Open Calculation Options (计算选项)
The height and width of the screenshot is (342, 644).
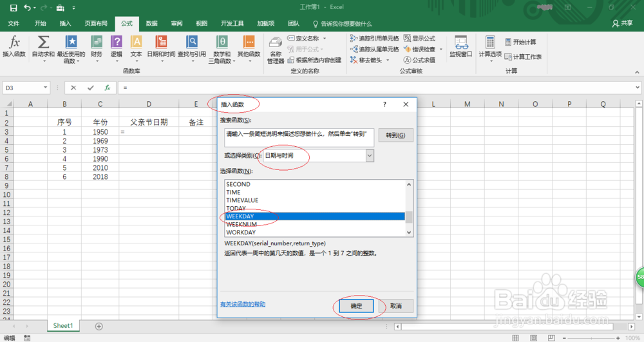coord(490,48)
